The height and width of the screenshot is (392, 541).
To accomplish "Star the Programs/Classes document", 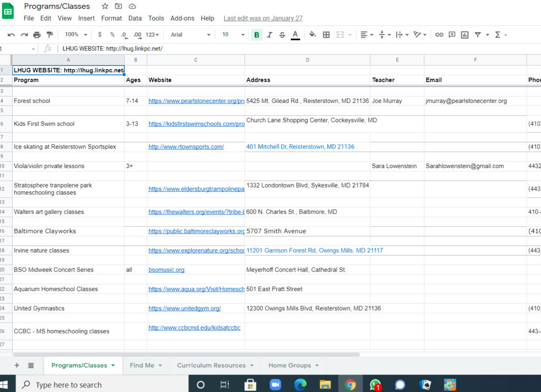I will tap(105, 6).
